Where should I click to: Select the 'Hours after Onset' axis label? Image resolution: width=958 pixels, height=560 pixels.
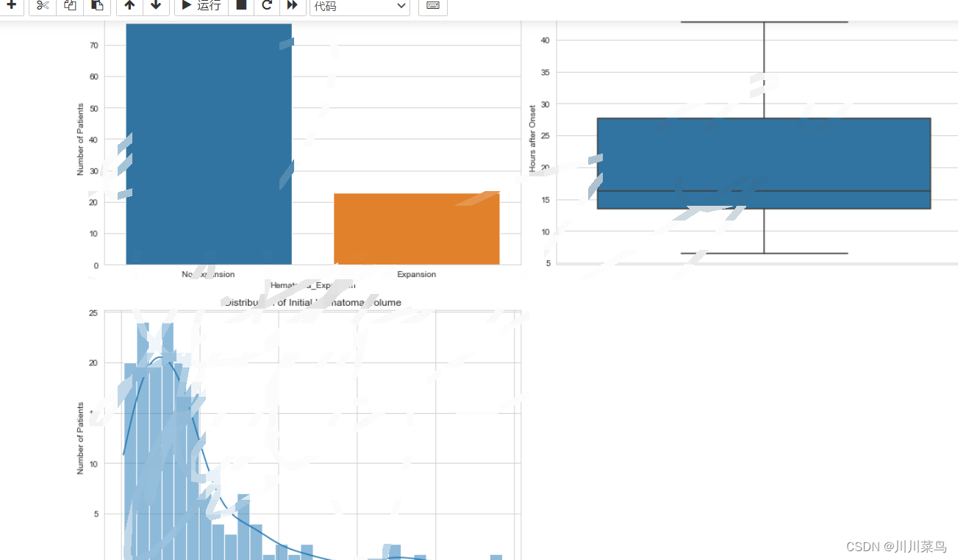pos(533,138)
